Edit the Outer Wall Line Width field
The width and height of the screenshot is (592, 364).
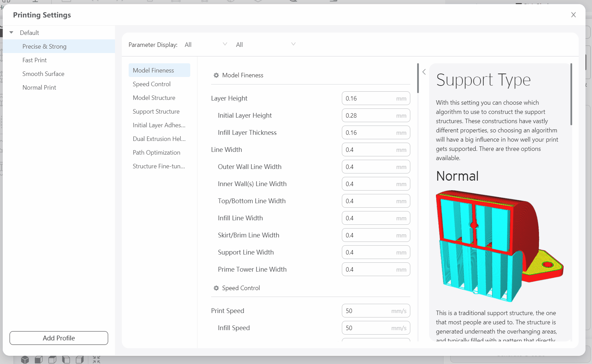376,167
